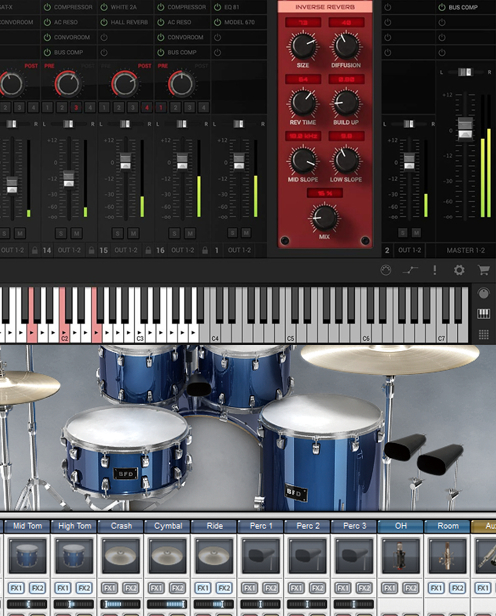This screenshot has width=496, height=616.
Task: Mute channel 2 with M button
Action: tap(416, 233)
